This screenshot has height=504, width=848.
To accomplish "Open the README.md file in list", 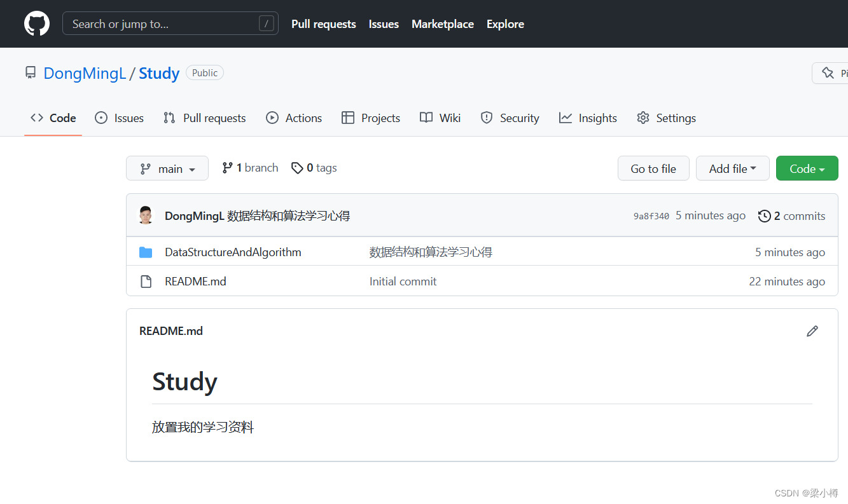I will tap(195, 282).
